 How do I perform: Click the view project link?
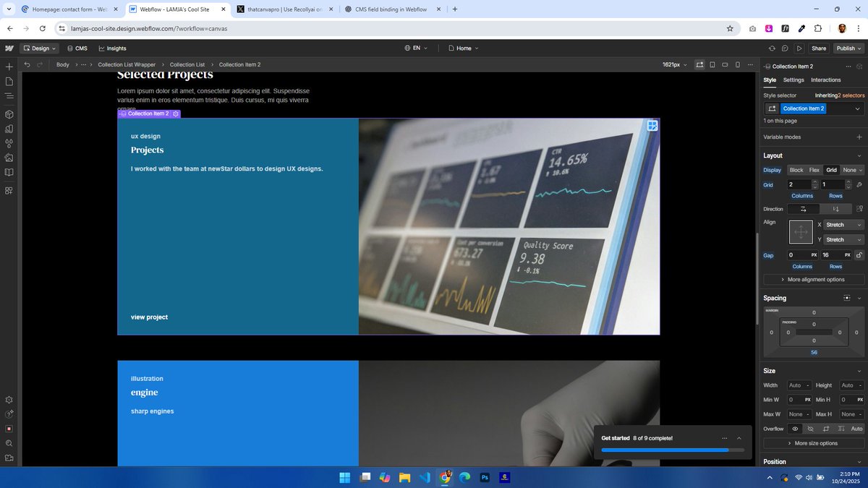click(x=149, y=317)
